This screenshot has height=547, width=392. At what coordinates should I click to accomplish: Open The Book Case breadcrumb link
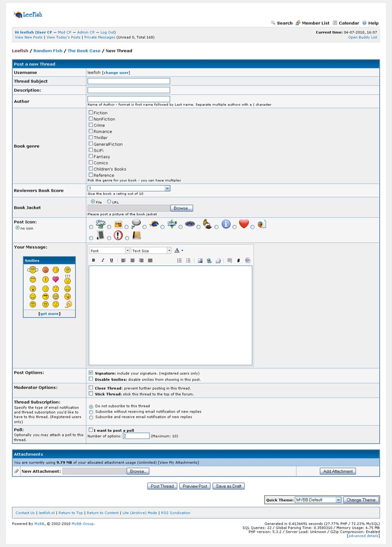(83, 51)
